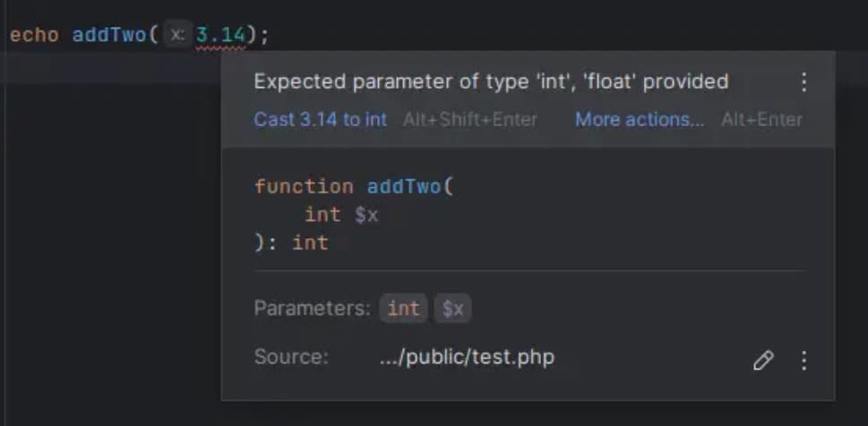Click the 'function' keyword in the signature popup
868x426 pixels.
click(x=303, y=186)
